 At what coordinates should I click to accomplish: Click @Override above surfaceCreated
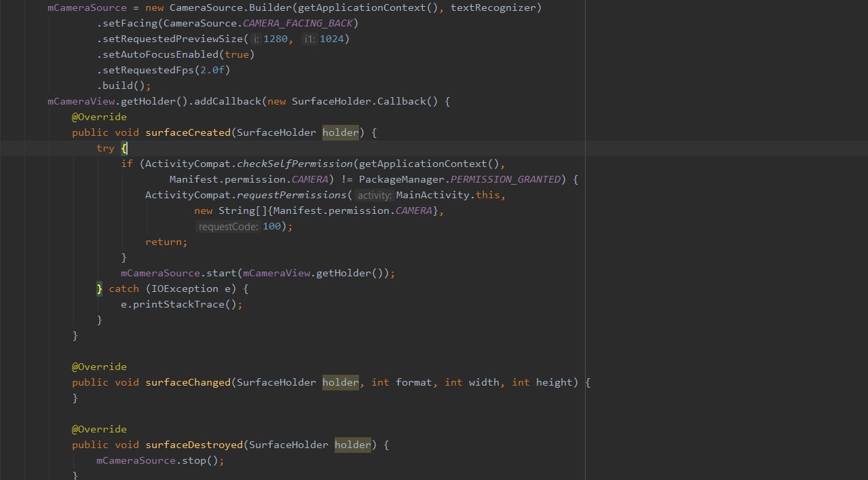(99, 117)
